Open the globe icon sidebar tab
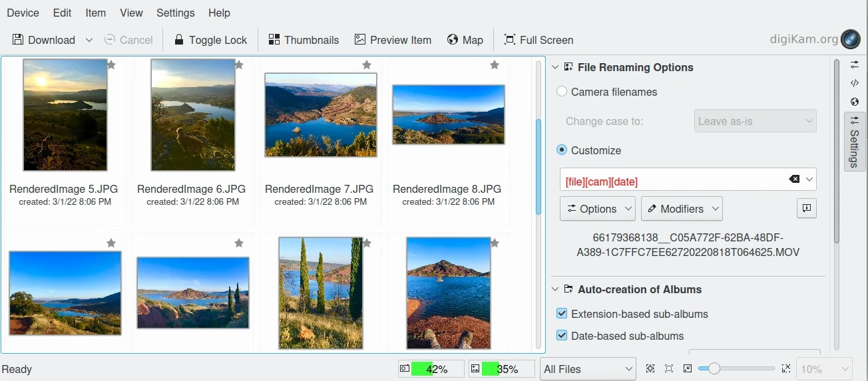 855,102
